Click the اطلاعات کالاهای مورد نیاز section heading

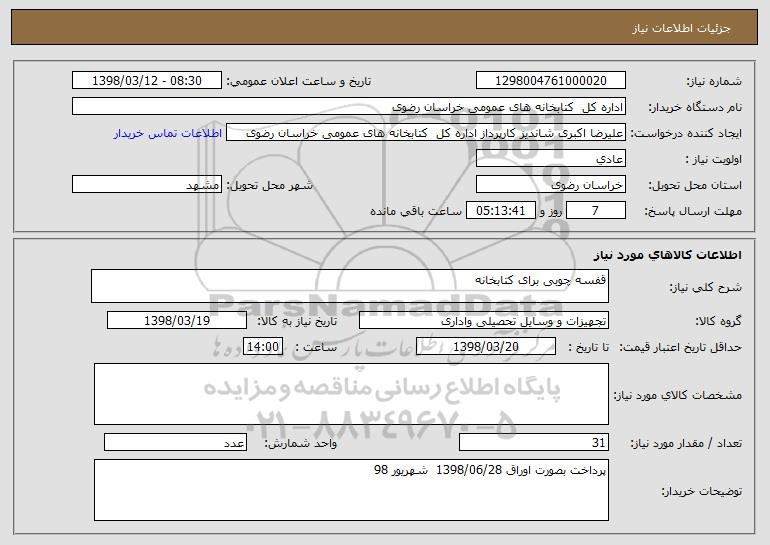click(x=667, y=255)
